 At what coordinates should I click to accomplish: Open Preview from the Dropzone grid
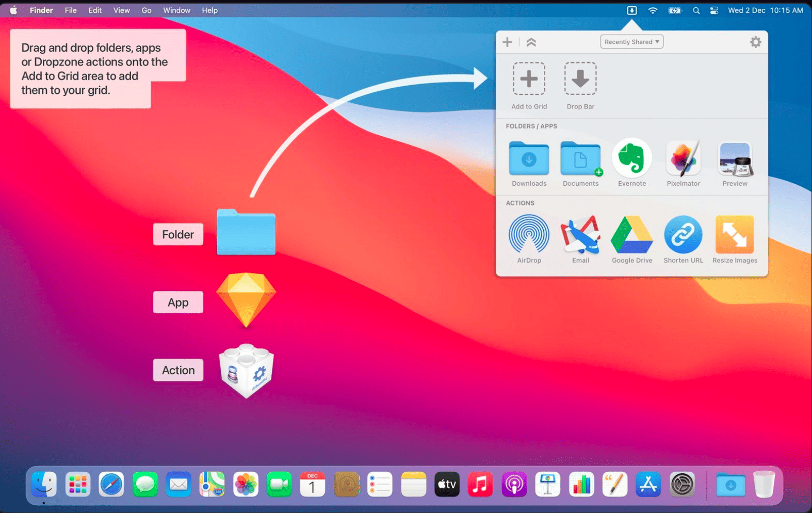tap(735, 159)
